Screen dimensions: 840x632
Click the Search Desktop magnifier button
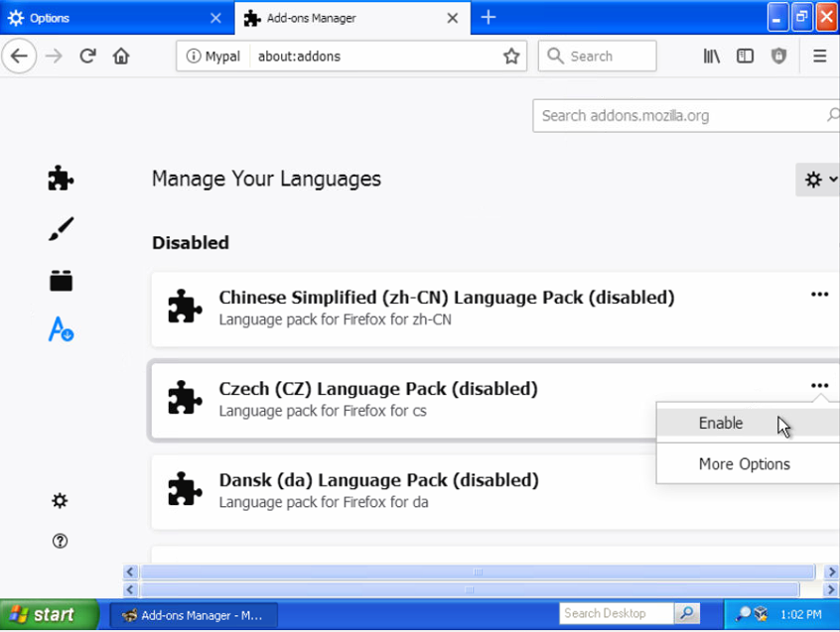[687, 613]
